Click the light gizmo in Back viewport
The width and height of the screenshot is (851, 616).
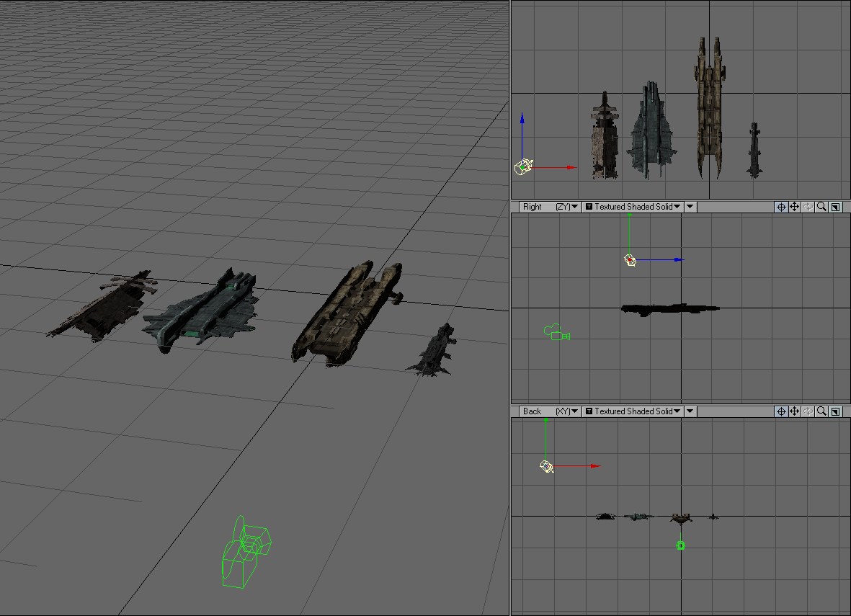[x=546, y=466]
